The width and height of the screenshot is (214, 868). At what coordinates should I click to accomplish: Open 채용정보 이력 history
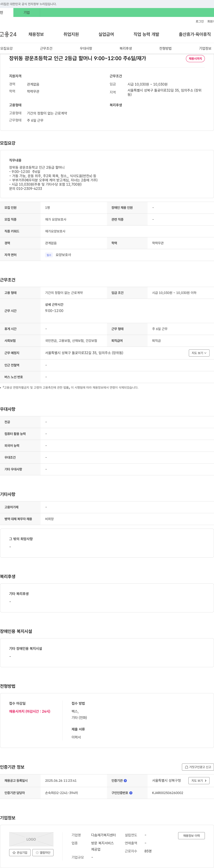pos(191,835)
